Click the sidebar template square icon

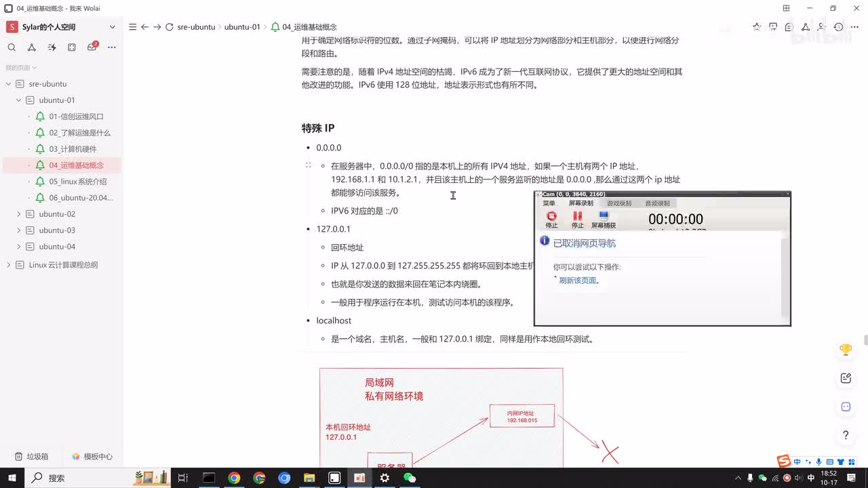[x=72, y=47]
